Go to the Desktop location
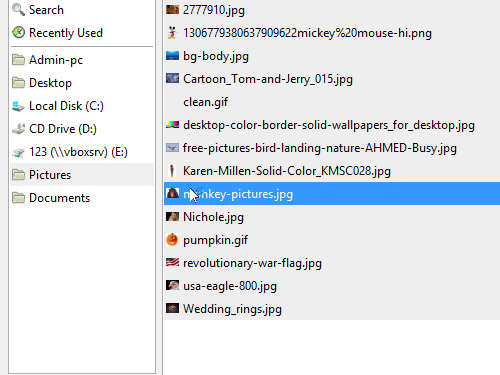 [x=50, y=83]
